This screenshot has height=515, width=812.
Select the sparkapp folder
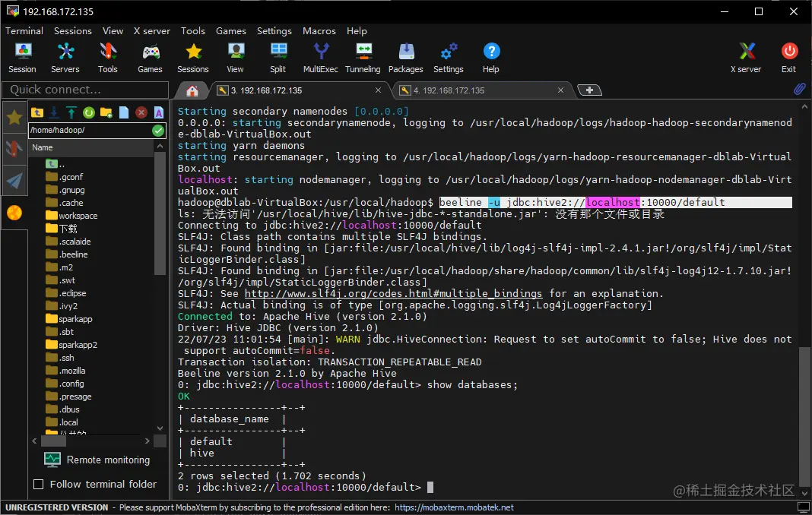point(69,319)
